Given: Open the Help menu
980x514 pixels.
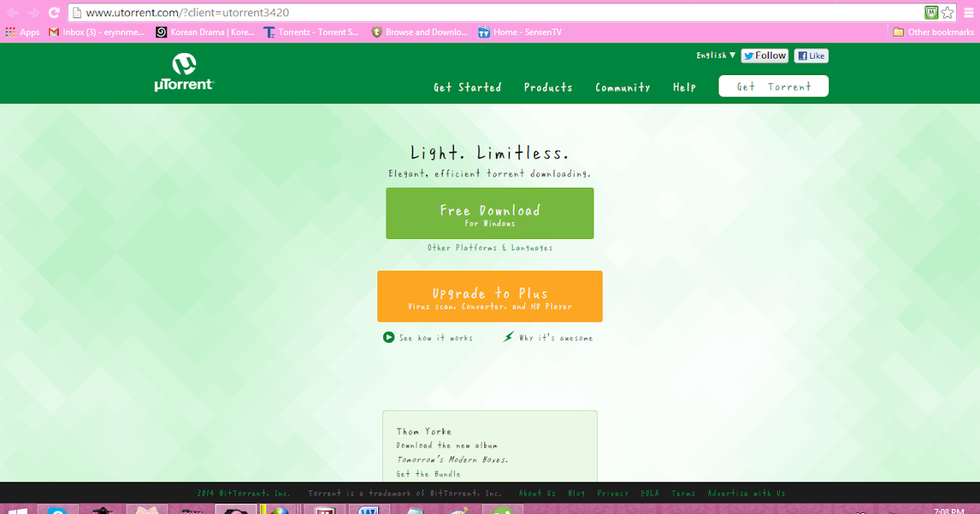Looking at the screenshot, I should click(684, 87).
